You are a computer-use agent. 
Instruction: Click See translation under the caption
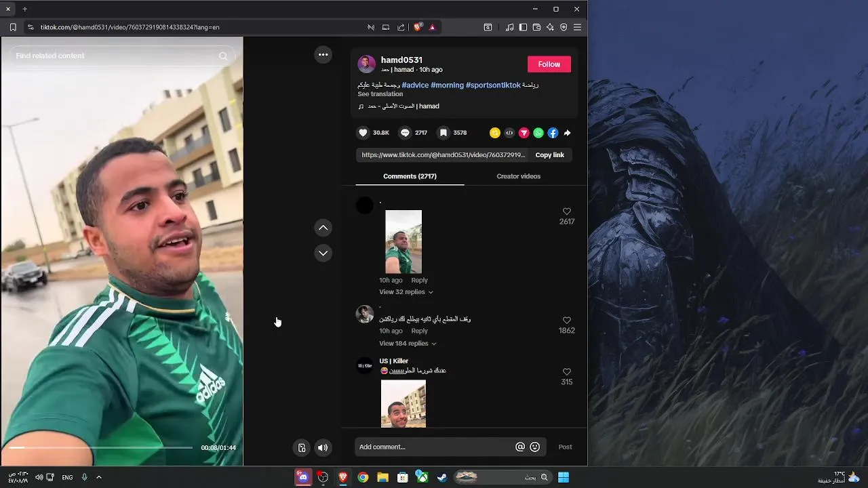click(380, 94)
